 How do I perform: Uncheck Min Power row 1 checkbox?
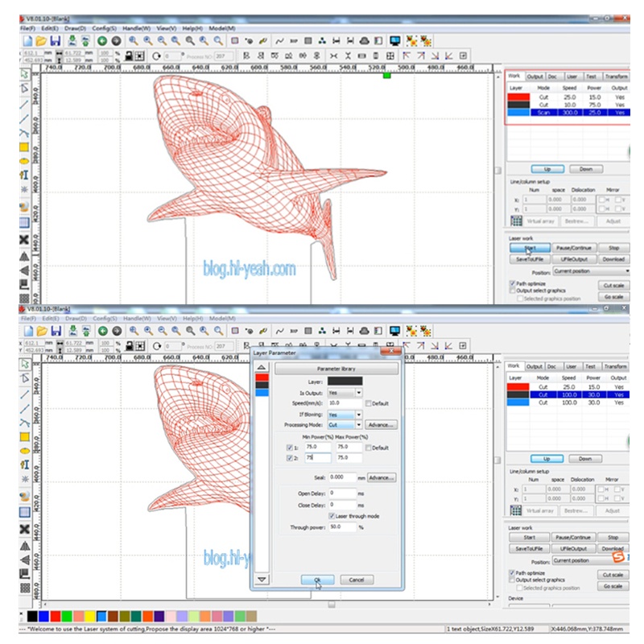tap(291, 448)
